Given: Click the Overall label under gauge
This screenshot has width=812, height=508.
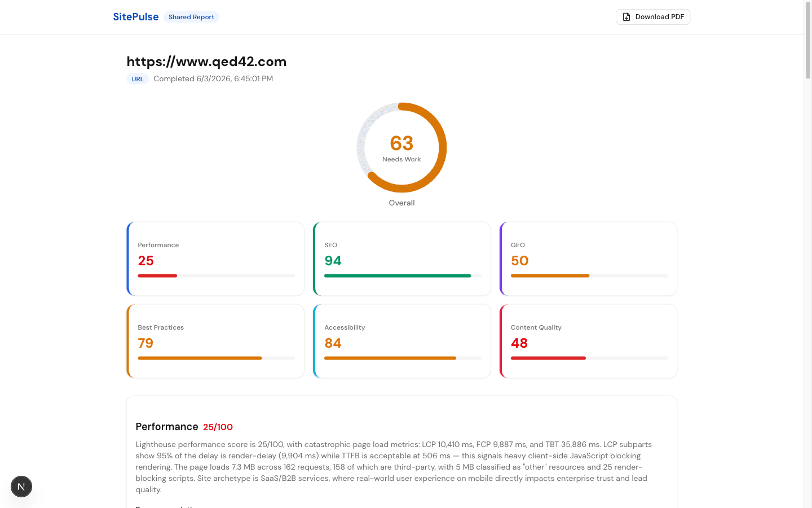Looking at the screenshot, I should pyautogui.click(x=401, y=203).
